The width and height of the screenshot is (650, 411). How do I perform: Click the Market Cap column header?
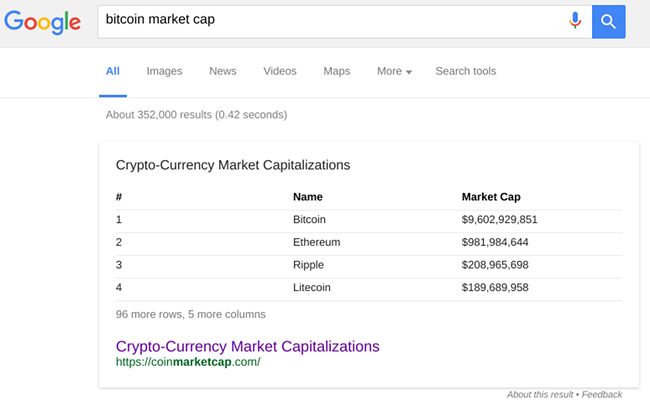pyautogui.click(x=491, y=197)
